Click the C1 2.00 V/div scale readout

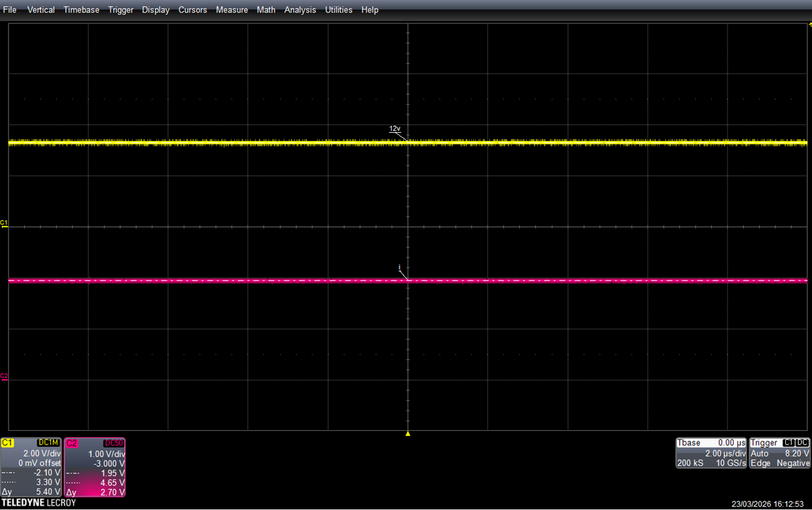coord(42,453)
